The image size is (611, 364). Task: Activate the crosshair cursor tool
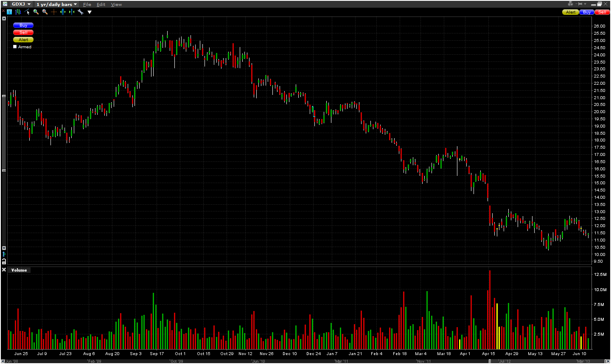(54, 12)
